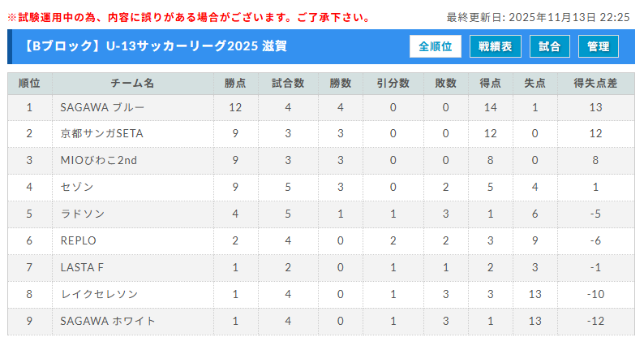Switch to the 戦績表 tab

click(495, 47)
